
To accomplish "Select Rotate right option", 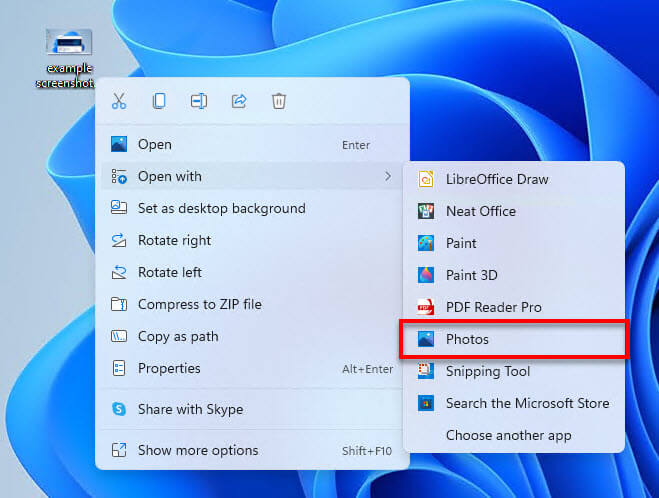I will [252, 240].
